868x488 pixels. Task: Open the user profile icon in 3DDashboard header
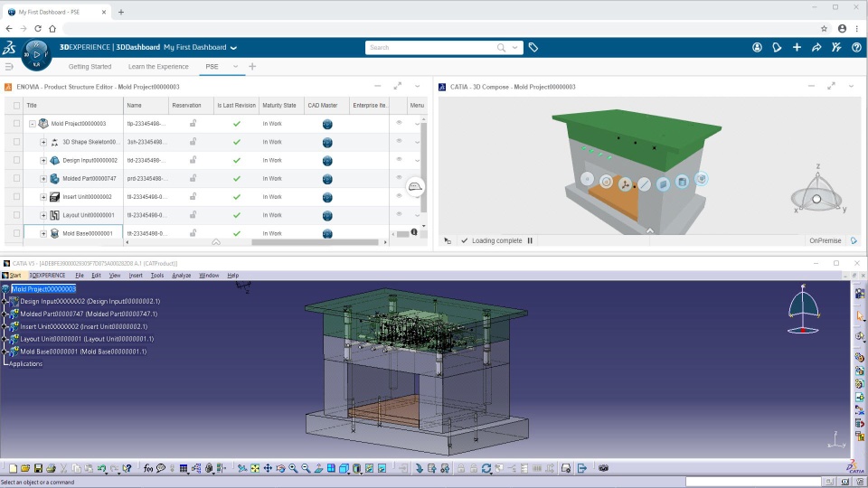point(757,48)
